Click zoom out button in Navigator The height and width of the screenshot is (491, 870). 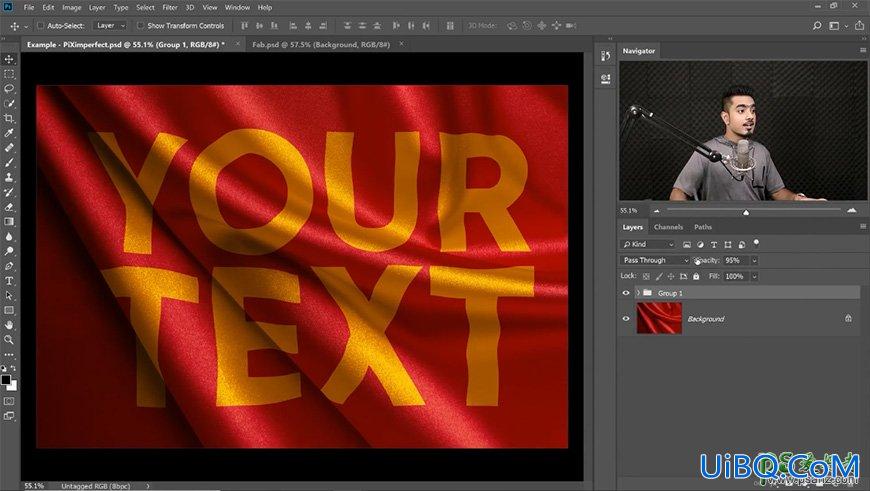click(x=657, y=211)
